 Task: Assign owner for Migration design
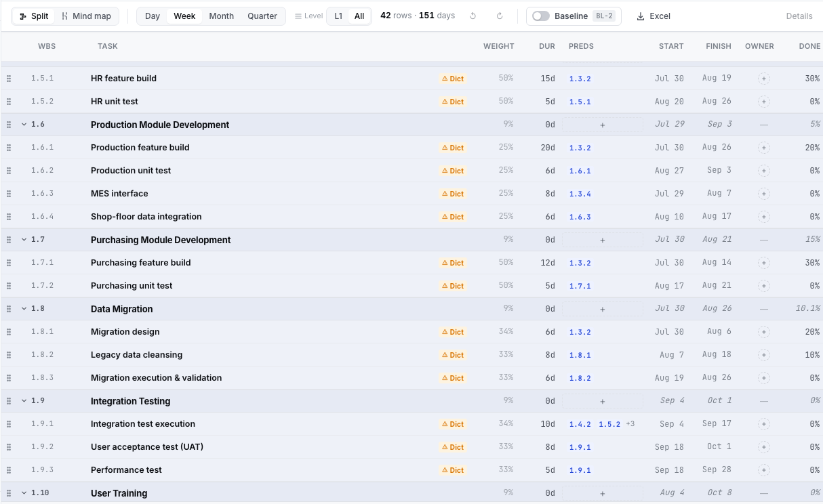(x=764, y=332)
